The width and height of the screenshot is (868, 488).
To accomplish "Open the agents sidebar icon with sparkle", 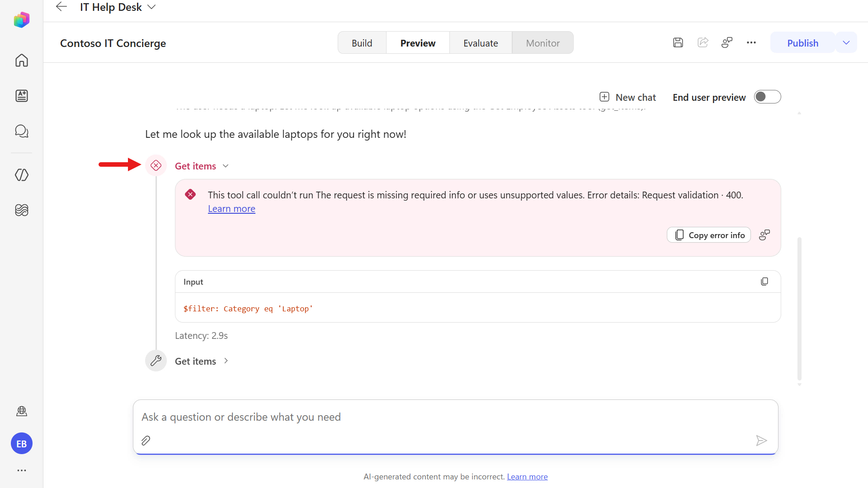I will [x=21, y=95].
